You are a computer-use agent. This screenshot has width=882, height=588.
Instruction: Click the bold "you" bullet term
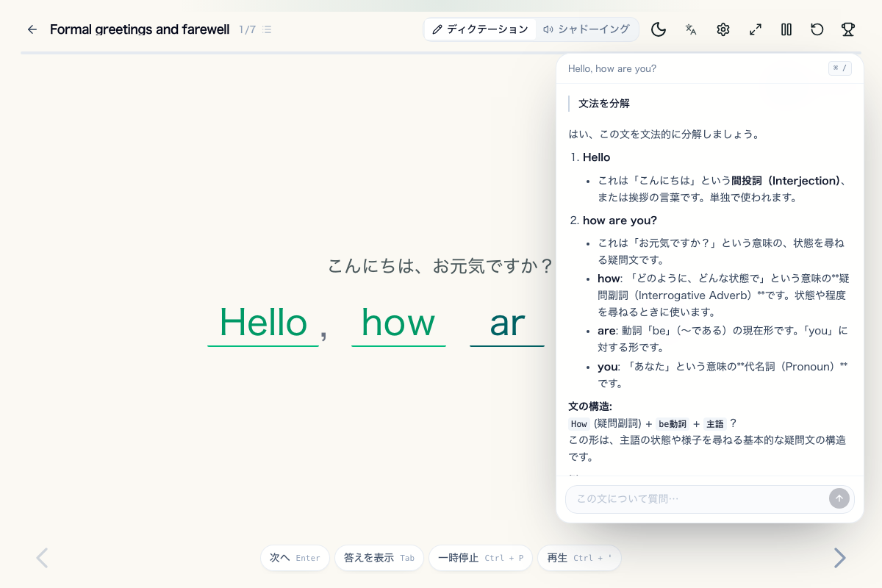pos(608,366)
